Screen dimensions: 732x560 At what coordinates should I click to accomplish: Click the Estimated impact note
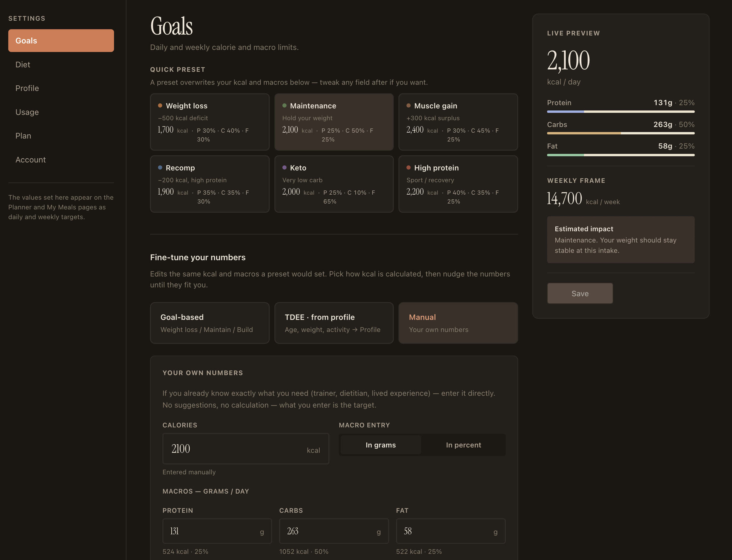(621, 240)
